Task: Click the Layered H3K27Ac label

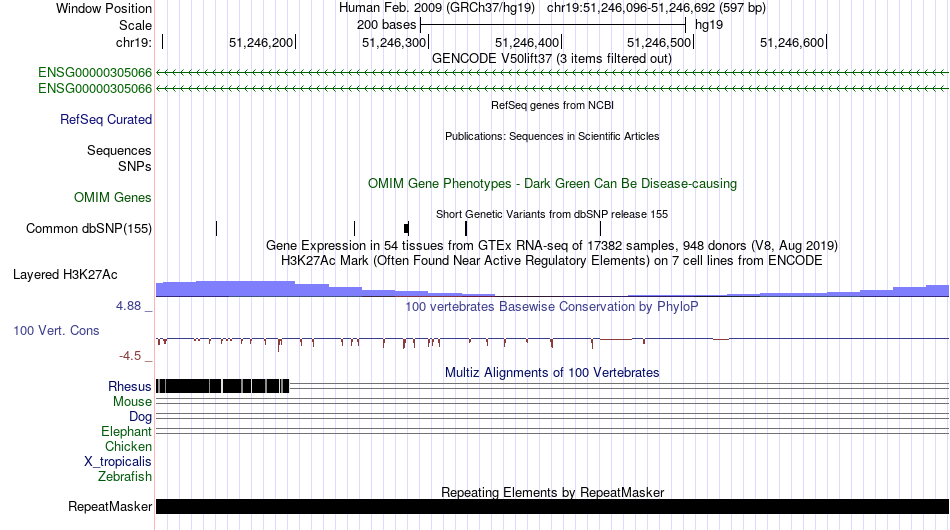Action: click(x=65, y=274)
